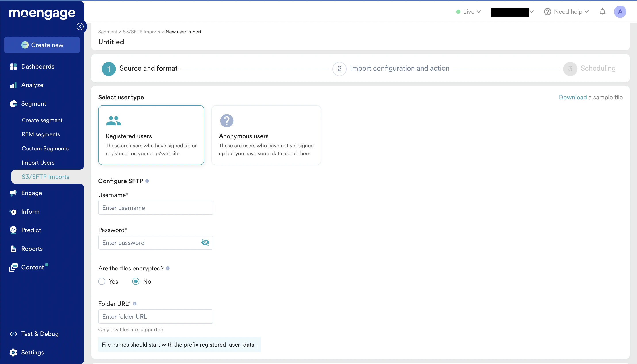Open the user avatar menu

(x=620, y=12)
